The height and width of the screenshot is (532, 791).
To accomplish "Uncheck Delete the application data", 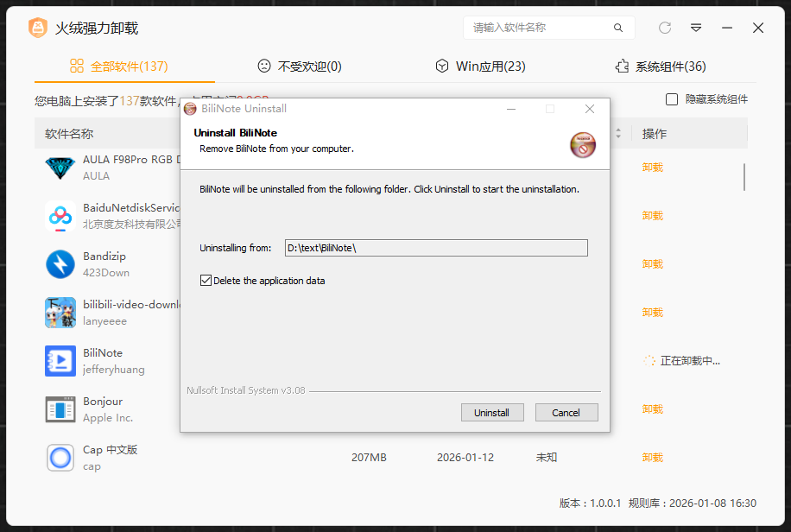I will coord(206,281).
